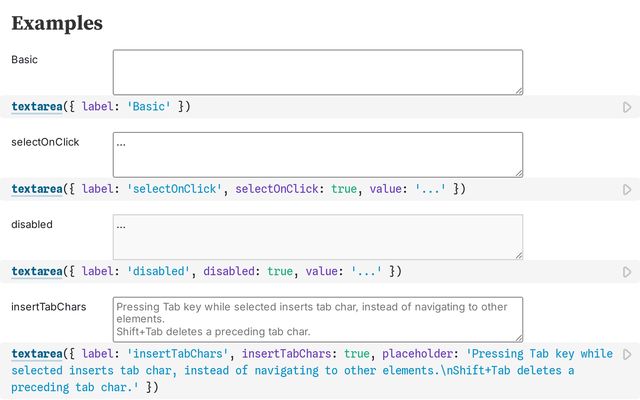Click resize handle of Basic textarea
This screenshot has width=640, height=400.
pos(517,89)
